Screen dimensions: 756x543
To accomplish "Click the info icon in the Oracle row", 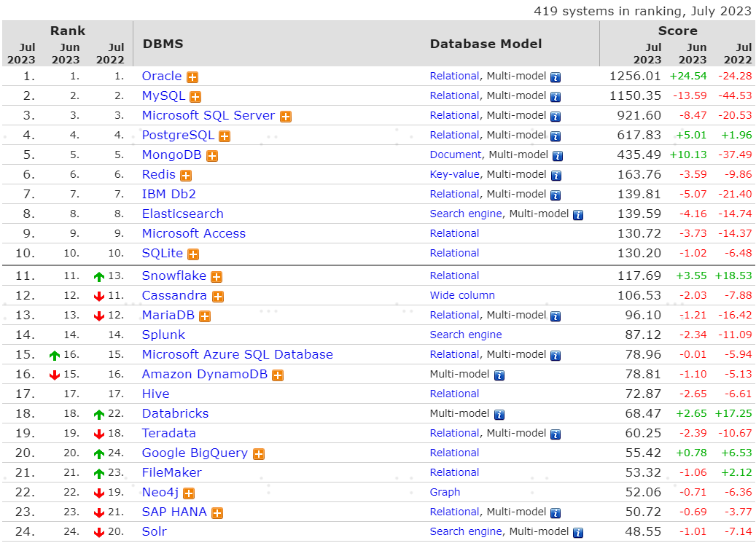I will [x=556, y=77].
